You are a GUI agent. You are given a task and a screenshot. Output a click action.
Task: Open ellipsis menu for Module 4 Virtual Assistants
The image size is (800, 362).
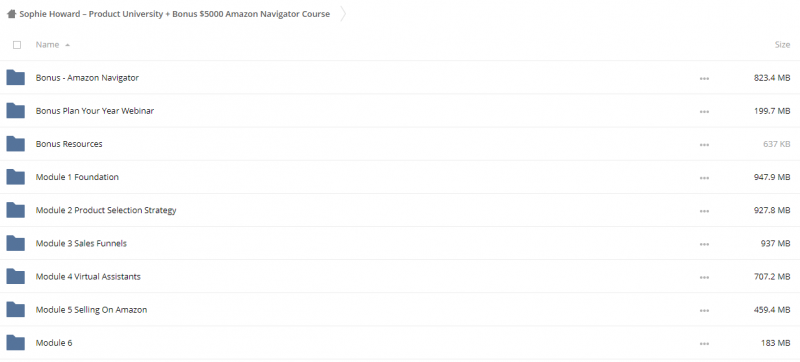(704, 277)
